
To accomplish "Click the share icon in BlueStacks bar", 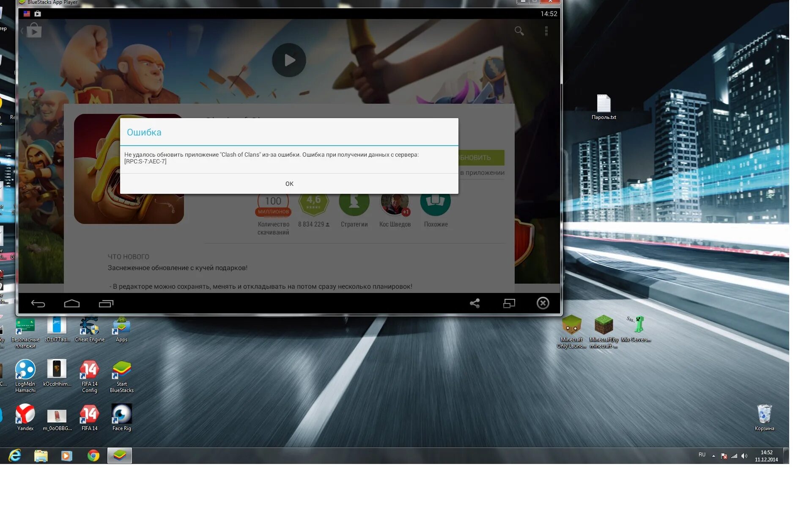I will click(x=475, y=303).
